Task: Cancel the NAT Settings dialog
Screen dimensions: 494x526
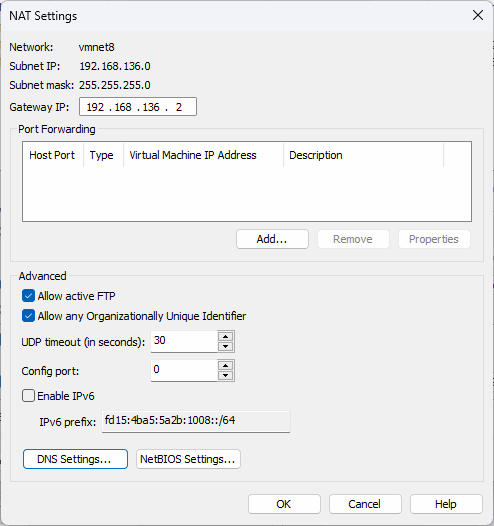Action: (365, 504)
